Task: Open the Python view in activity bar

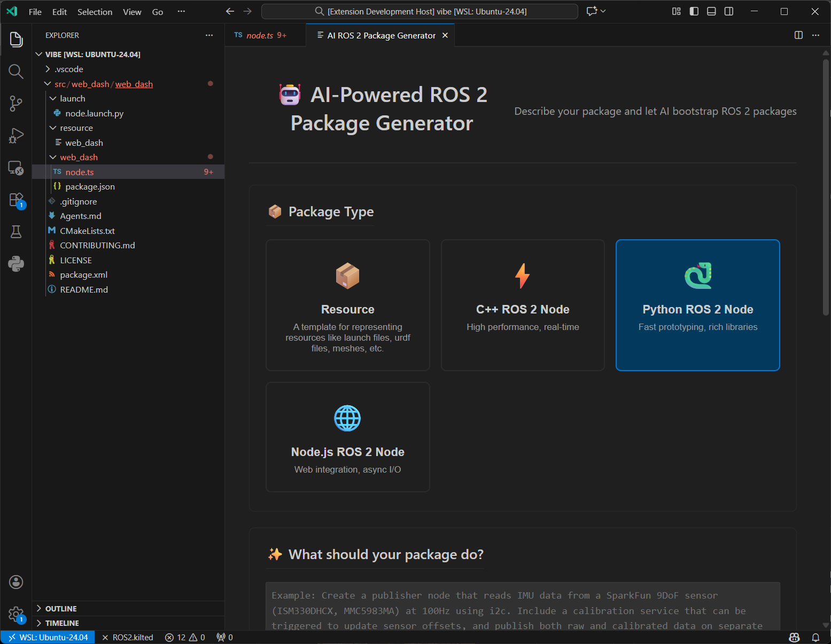Action: click(x=16, y=264)
